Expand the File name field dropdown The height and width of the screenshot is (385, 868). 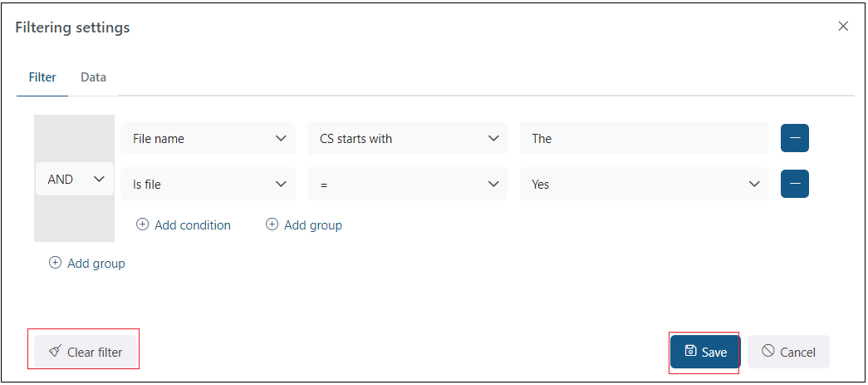pos(208,139)
